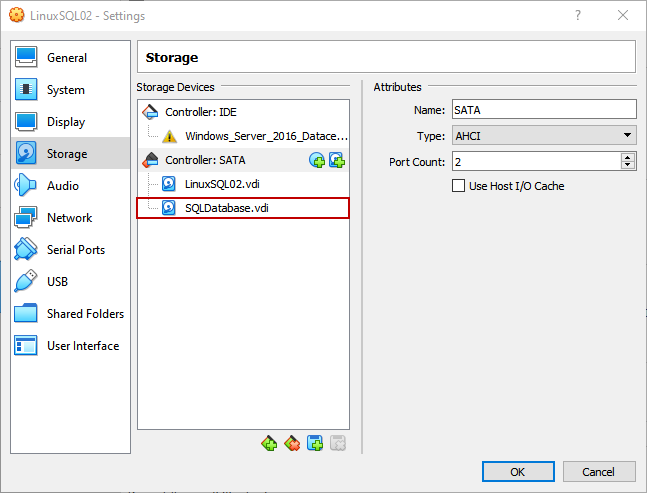Select the Windows Server 2016 optical disc entry
Viewport: 647px width, 493px height.
click(266, 136)
